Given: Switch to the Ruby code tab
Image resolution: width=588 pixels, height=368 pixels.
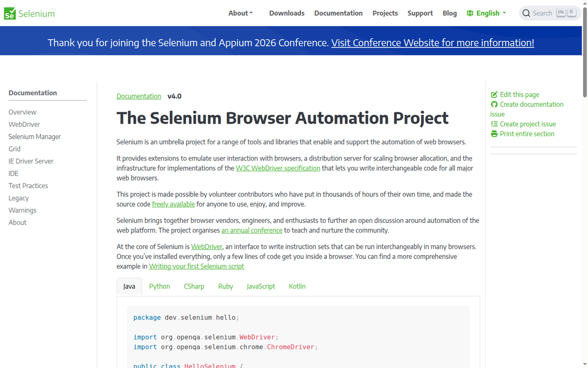Looking at the screenshot, I should (x=225, y=286).
